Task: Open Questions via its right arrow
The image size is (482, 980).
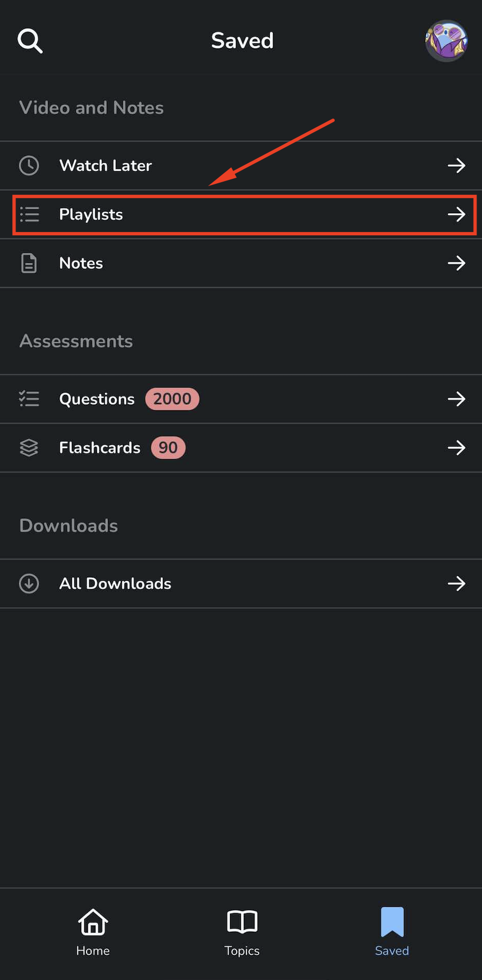Action: coord(457,399)
